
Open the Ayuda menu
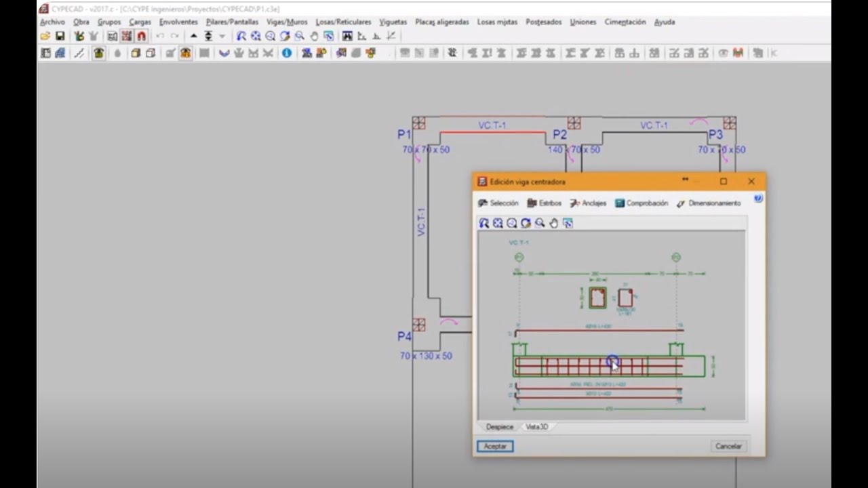point(665,22)
